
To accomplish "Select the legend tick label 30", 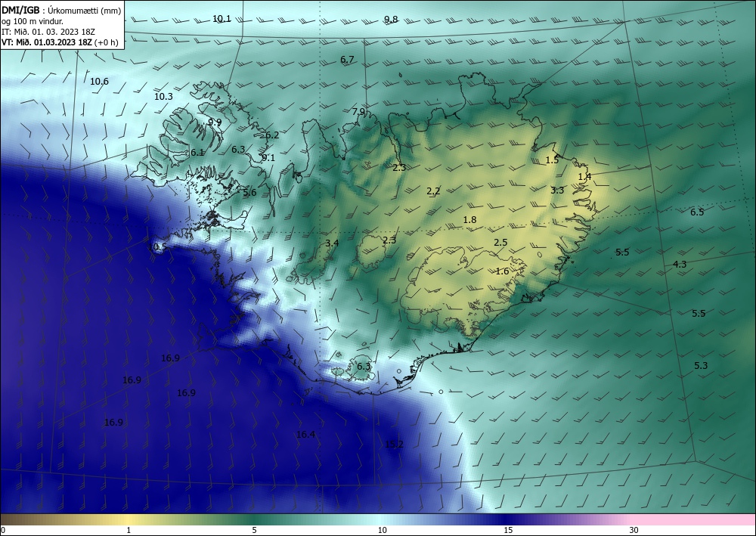I will [x=634, y=530].
